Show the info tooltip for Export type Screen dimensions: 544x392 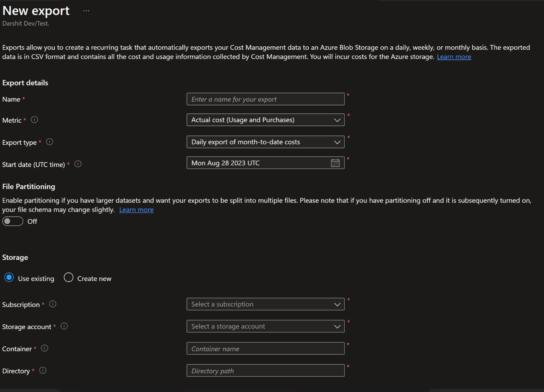pos(49,142)
